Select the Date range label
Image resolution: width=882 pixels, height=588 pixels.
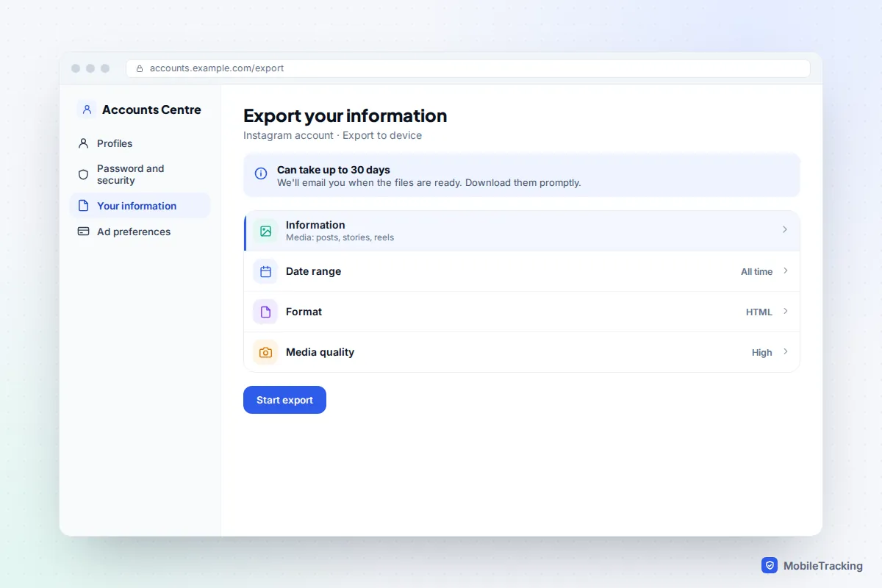tap(314, 271)
